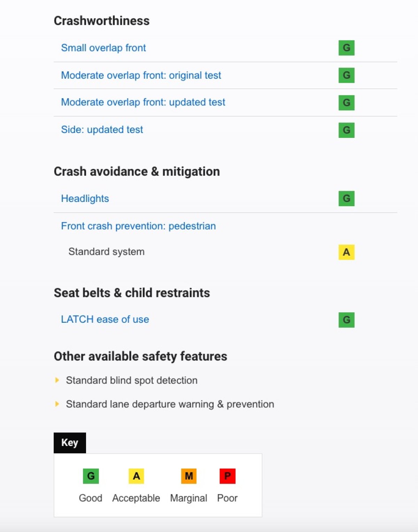Click the green G badge for Side updated test

click(x=346, y=130)
